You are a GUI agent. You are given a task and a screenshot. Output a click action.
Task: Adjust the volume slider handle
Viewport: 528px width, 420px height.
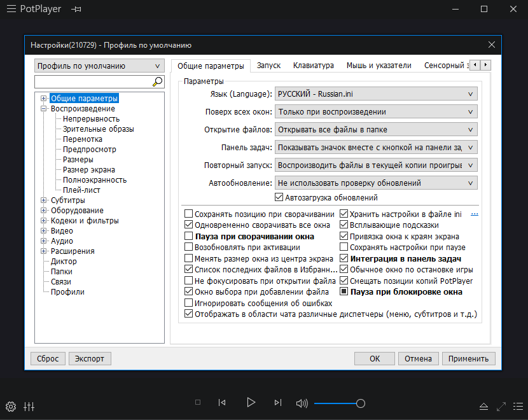pyautogui.click(x=360, y=403)
